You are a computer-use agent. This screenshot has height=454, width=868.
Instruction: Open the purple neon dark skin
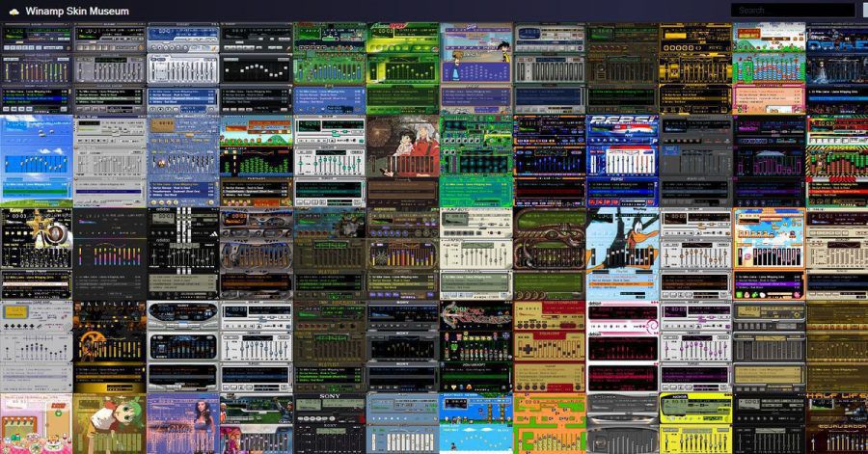(x=769, y=161)
